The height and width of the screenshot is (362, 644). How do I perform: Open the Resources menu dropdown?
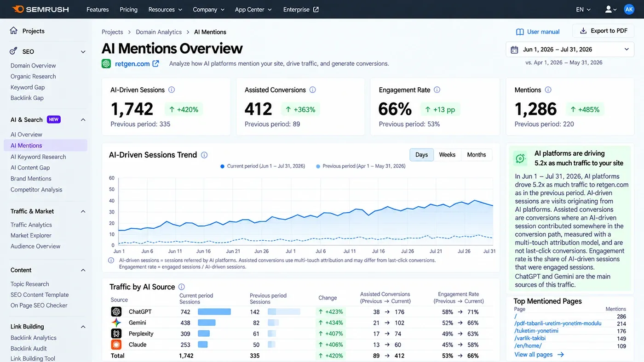(x=166, y=9)
